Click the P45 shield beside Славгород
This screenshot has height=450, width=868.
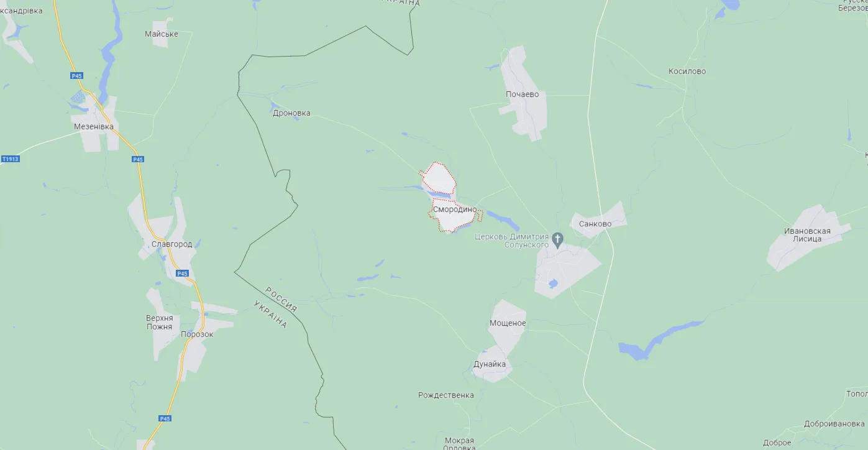182,273
